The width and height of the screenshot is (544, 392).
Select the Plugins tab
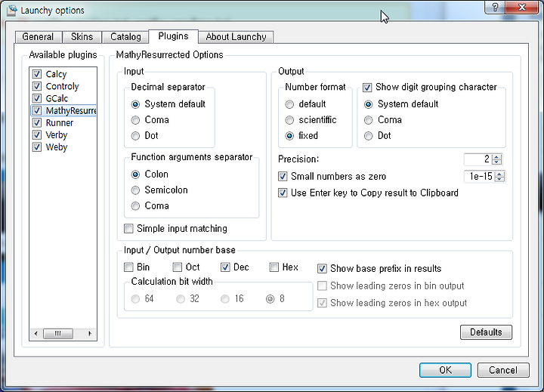click(x=174, y=36)
